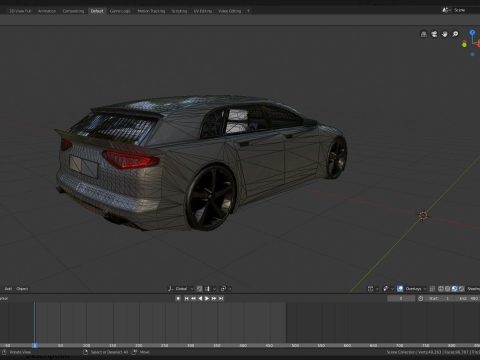This screenshot has height=360, width=480.
Task: Click the viewport gizmos icon
Action: click(x=386, y=289)
